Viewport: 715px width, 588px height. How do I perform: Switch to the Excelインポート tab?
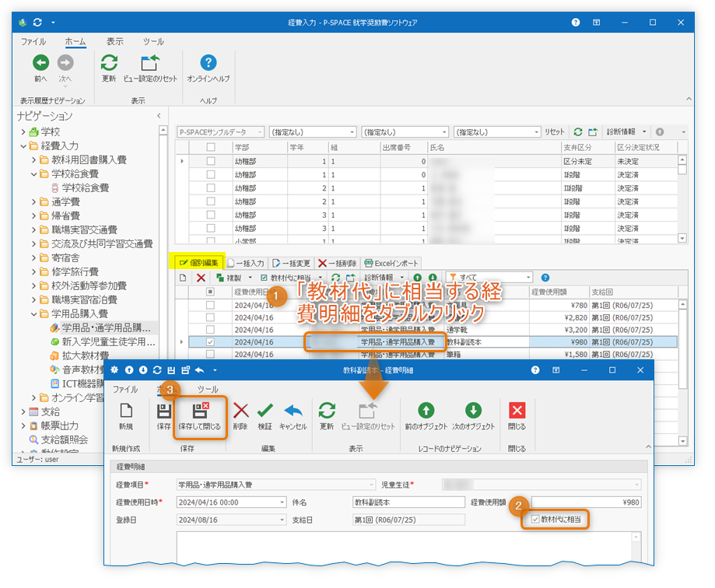[391, 263]
